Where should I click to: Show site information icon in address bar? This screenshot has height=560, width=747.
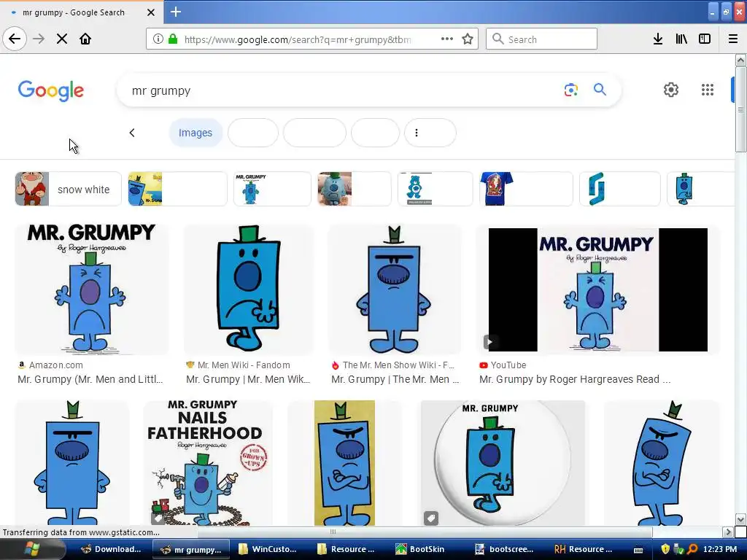coord(158,39)
